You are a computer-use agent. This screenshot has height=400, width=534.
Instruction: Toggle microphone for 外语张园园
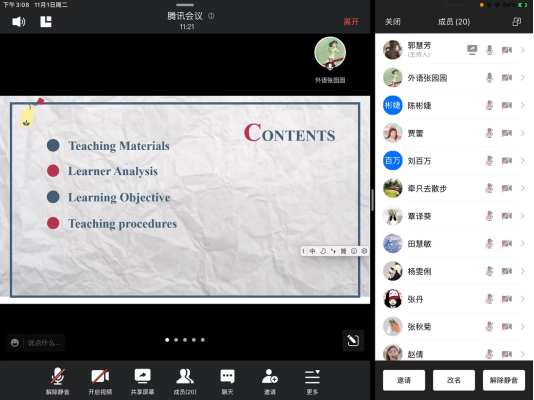point(489,78)
